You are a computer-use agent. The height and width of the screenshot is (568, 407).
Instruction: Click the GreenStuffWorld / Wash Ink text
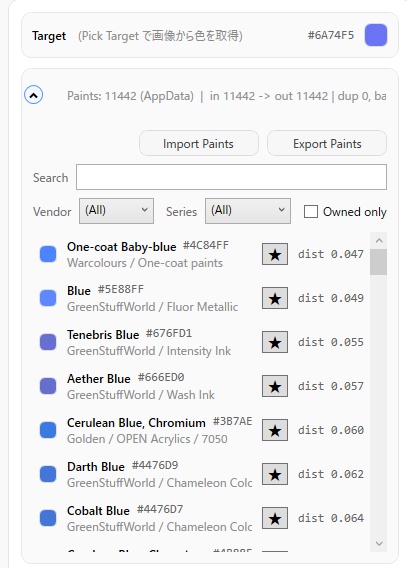pyautogui.click(x=141, y=395)
